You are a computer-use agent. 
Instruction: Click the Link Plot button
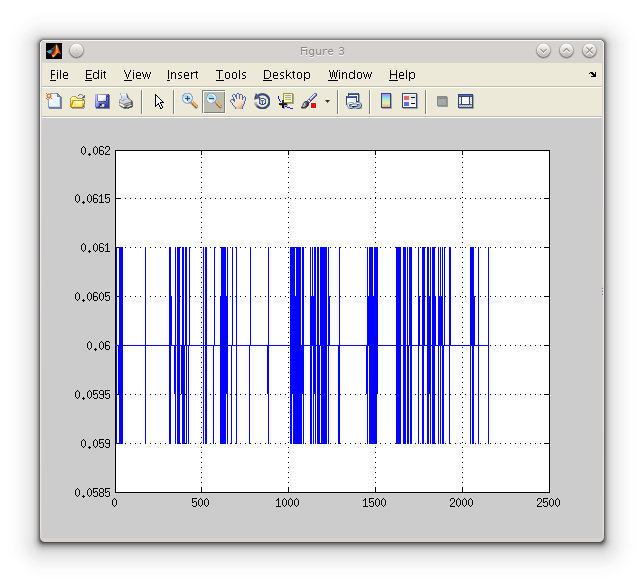(353, 101)
